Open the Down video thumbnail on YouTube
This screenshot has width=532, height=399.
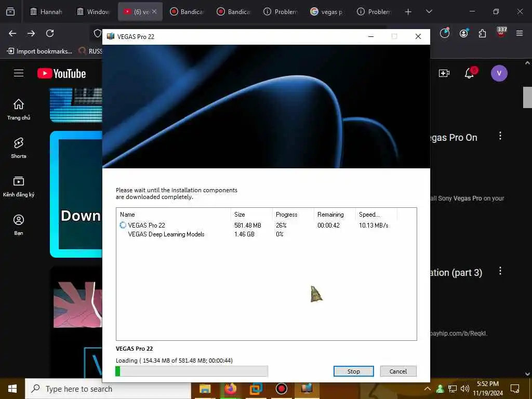click(x=76, y=194)
